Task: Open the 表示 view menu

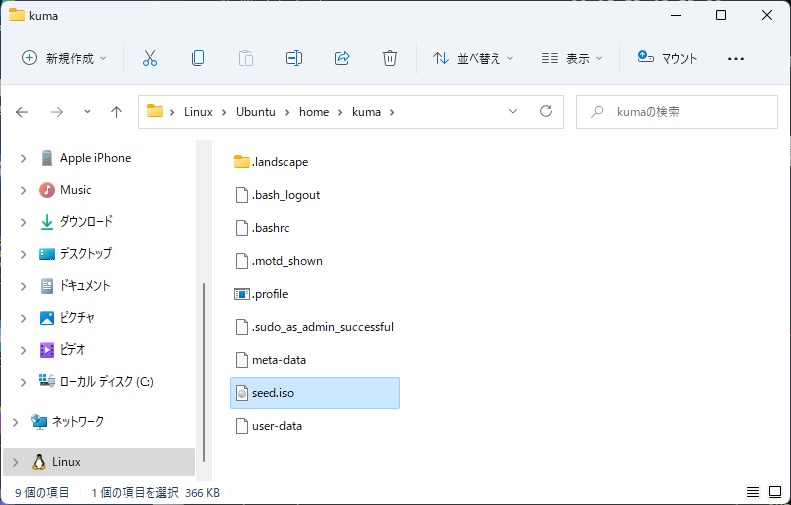Action: pyautogui.click(x=572, y=58)
